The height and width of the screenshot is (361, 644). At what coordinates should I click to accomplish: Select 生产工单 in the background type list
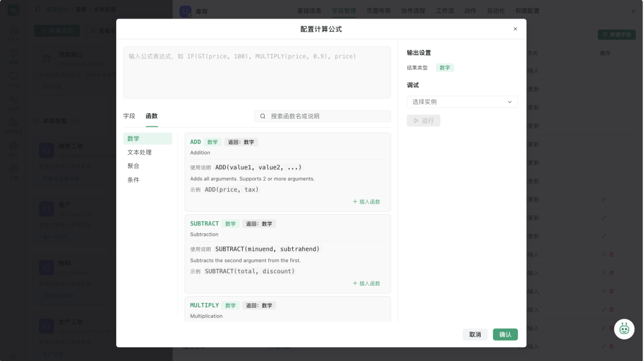(x=70, y=322)
